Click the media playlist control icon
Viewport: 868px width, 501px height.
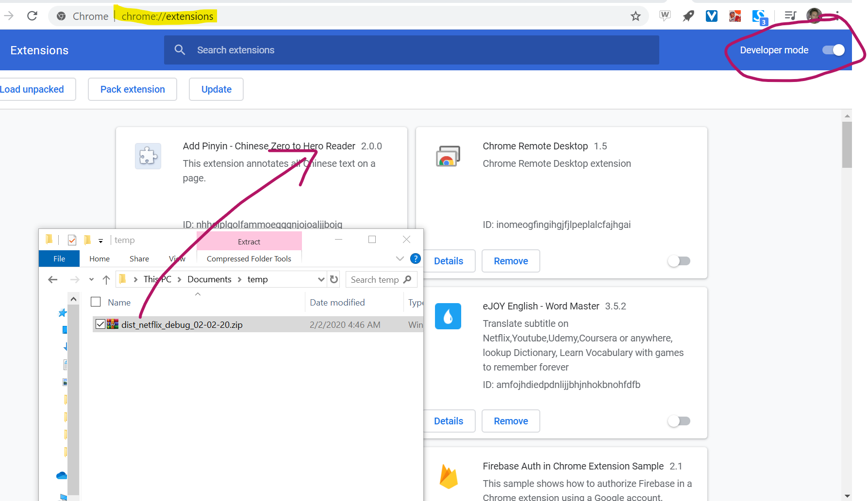(790, 16)
